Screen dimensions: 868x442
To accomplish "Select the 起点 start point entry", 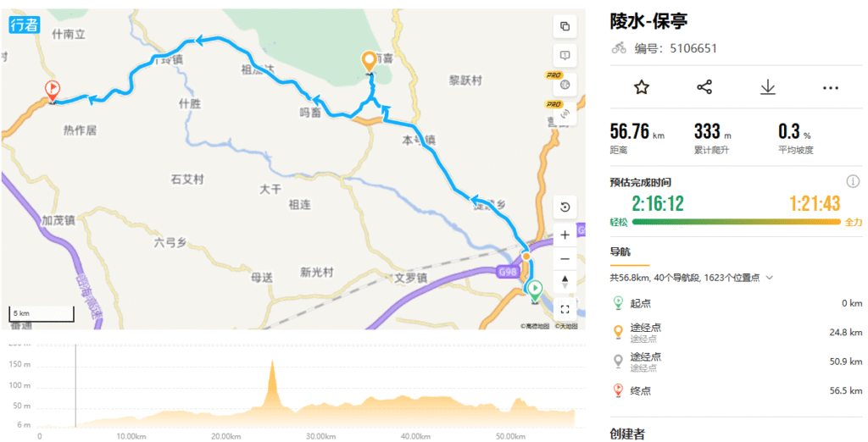I will 736,303.
